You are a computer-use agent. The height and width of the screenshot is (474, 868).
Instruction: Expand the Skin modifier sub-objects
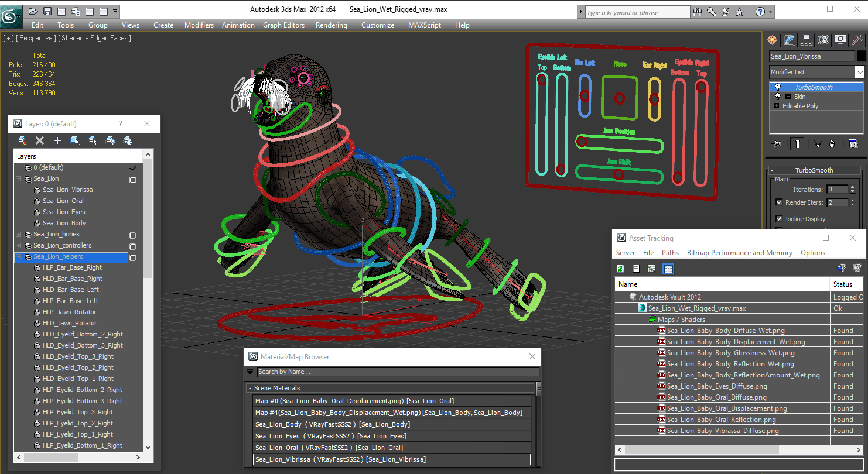coord(788,97)
